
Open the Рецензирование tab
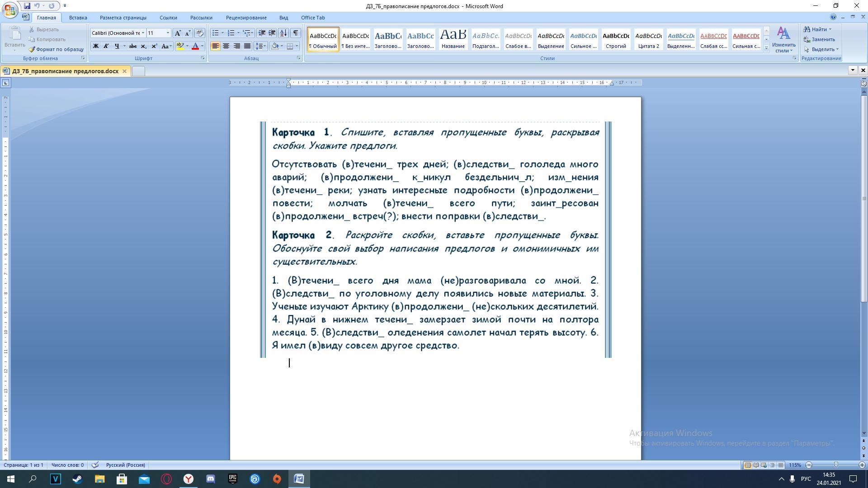tap(246, 18)
